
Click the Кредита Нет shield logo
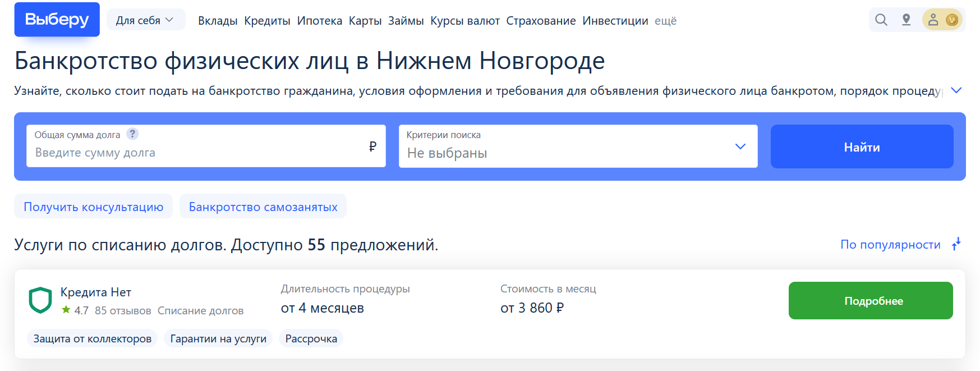(x=40, y=300)
